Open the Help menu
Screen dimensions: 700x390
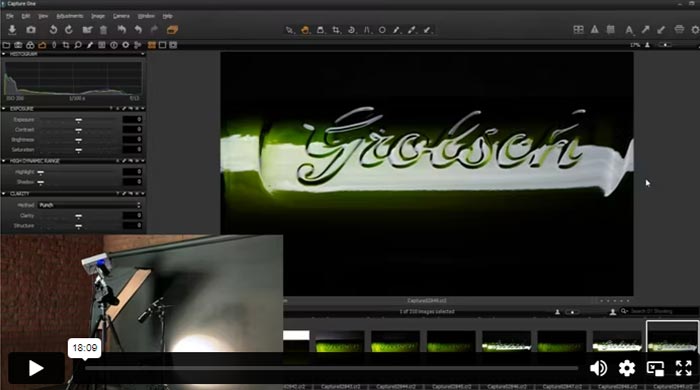click(x=167, y=16)
